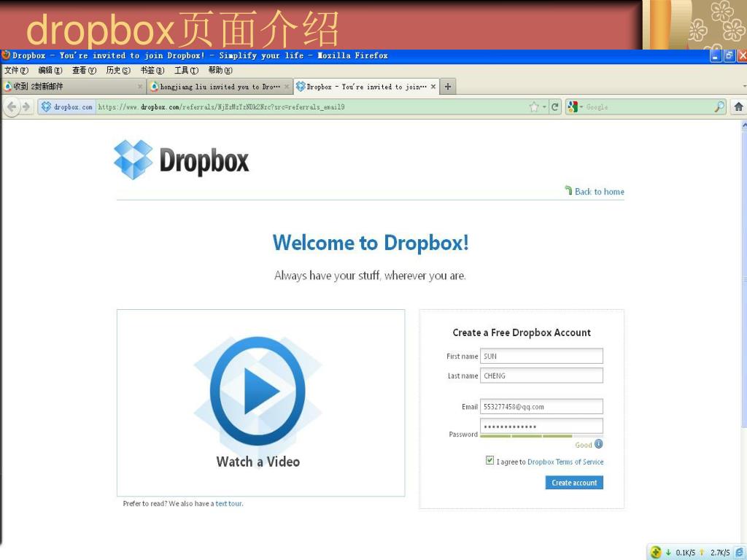Click the Email input field
Viewport: 747px width, 560px height.
[541, 407]
